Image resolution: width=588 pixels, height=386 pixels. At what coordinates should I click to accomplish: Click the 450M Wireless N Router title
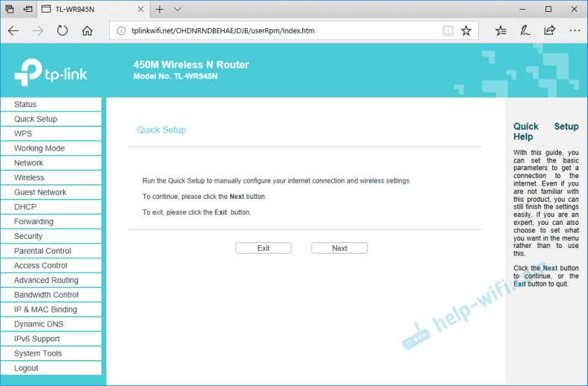coord(191,64)
